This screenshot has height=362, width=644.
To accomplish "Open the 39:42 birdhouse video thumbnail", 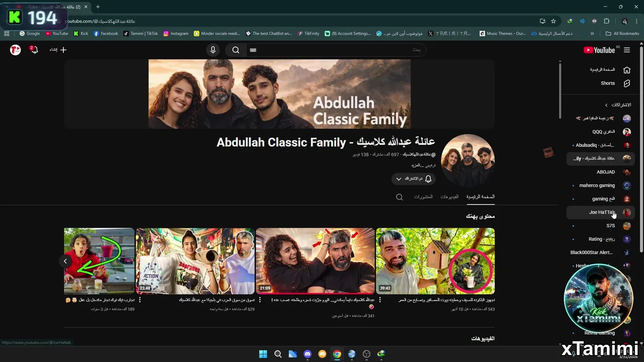I will pyautogui.click(x=435, y=261).
